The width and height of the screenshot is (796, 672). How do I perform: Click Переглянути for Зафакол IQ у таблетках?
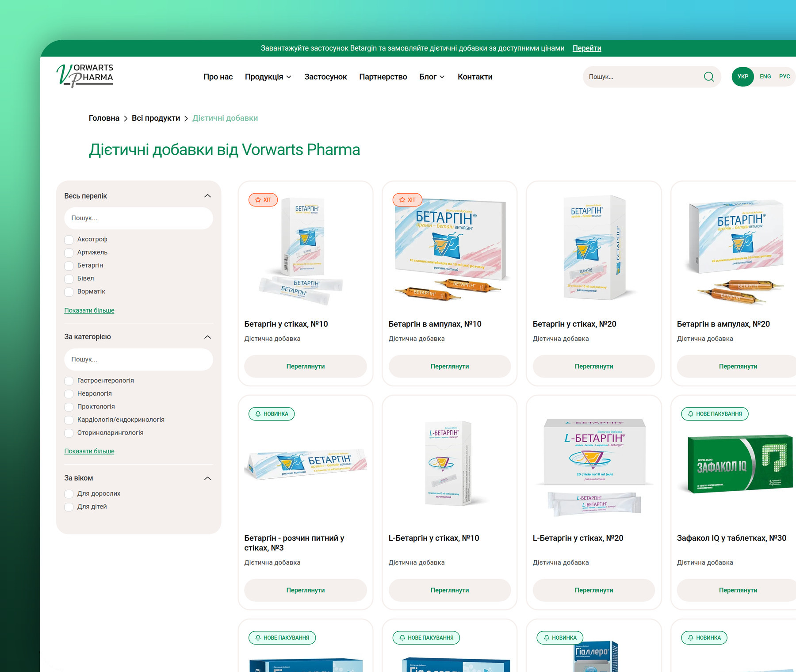coord(737,590)
